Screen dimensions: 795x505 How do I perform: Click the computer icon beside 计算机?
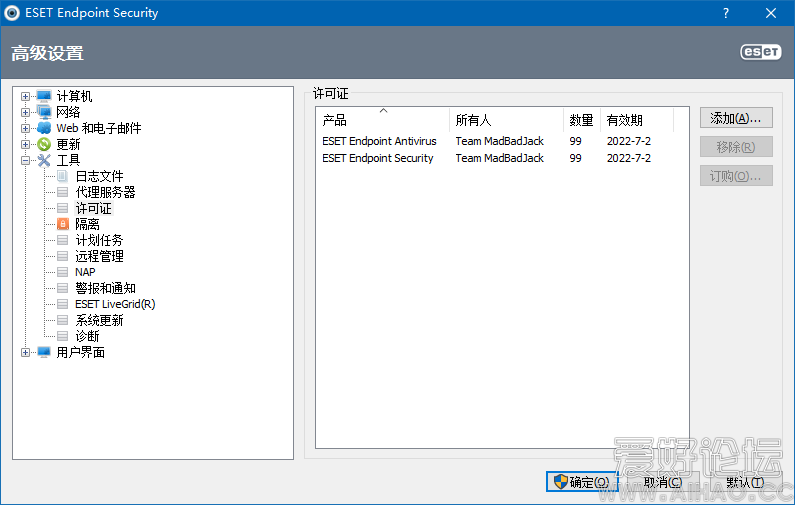point(44,96)
